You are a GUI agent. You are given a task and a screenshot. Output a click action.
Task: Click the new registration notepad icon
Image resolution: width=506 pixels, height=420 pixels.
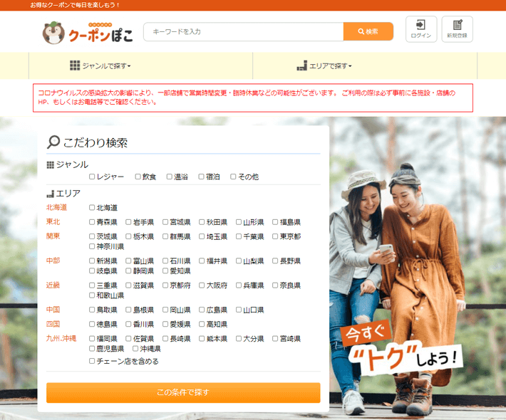point(458,24)
